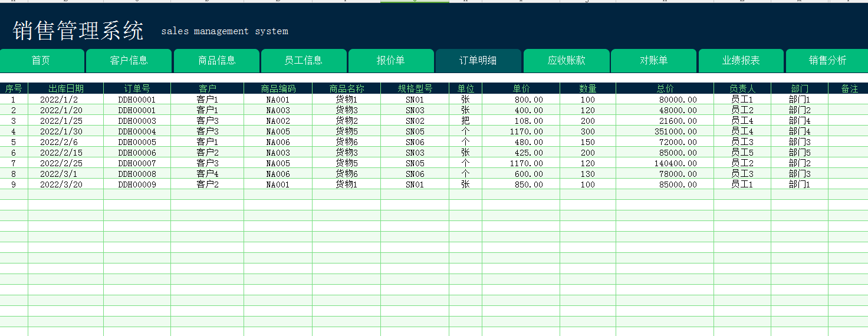Select order number DDH00006
The height and width of the screenshot is (336, 868).
click(x=137, y=153)
